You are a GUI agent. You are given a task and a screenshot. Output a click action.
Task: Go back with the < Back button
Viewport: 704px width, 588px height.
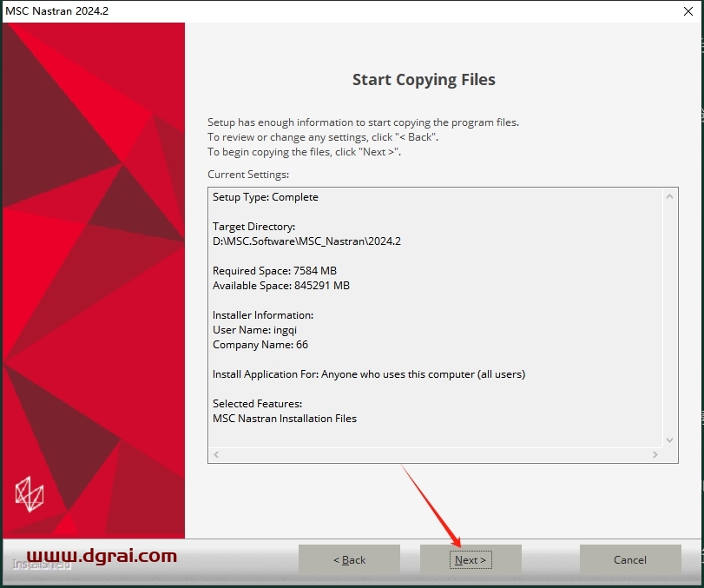[x=349, y=559]
